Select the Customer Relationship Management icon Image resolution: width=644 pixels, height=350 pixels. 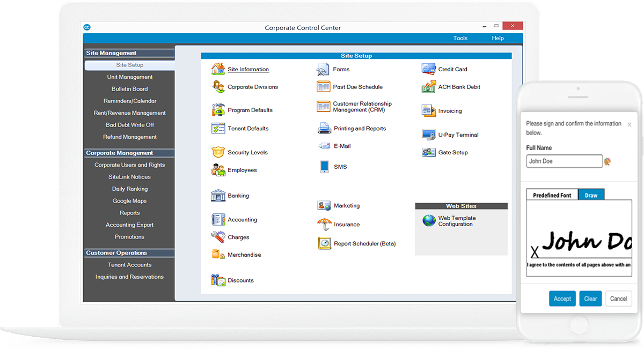coord(323,107)
